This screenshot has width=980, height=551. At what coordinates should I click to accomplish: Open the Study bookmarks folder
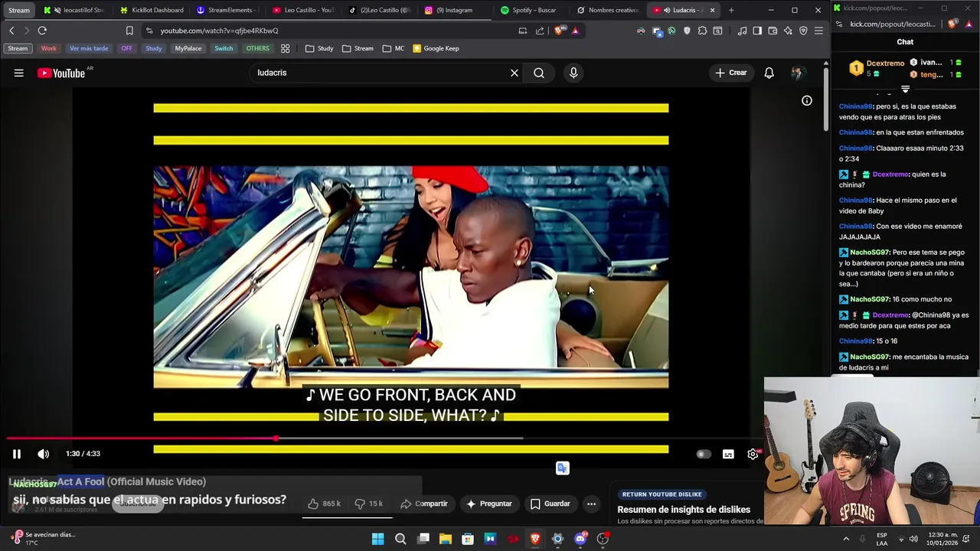[319, 48]
